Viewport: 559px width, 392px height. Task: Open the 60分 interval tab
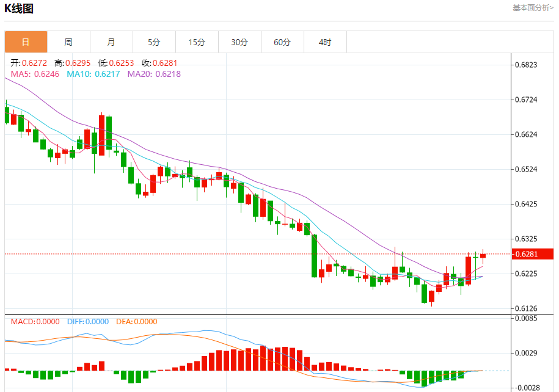tap(282, 42)
